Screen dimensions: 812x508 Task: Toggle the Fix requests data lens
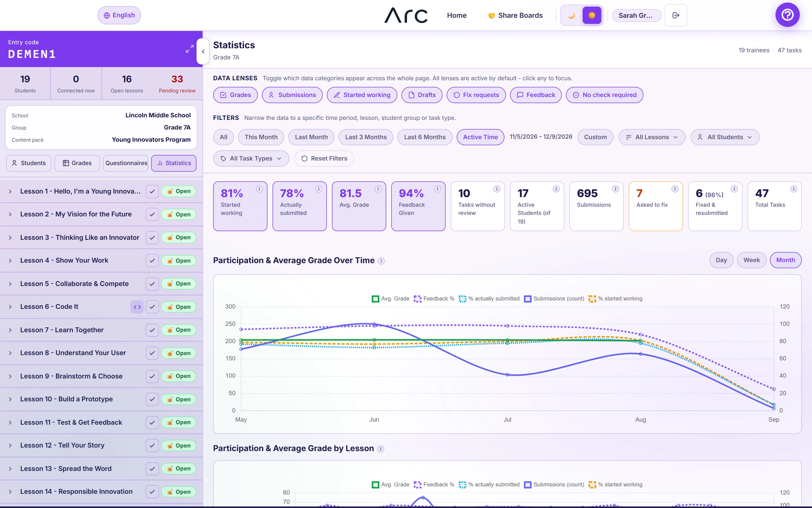tap(476, 95)
